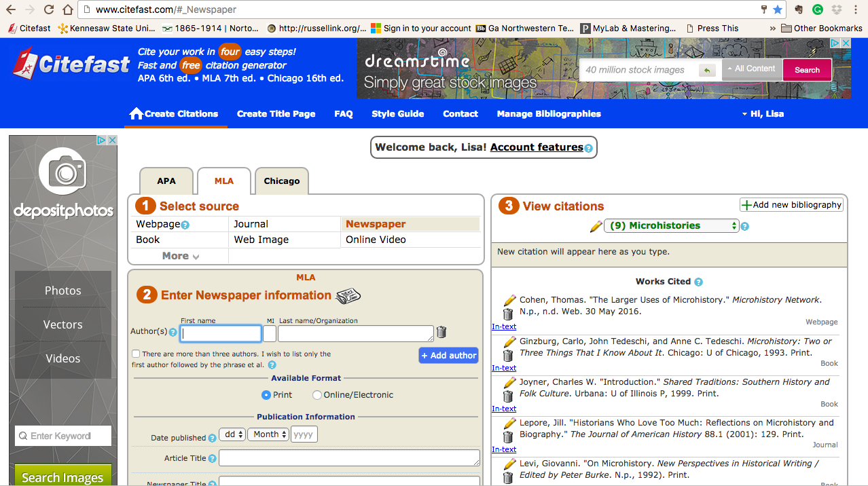868x486 pixels.
Task: Delete the Joyner citation
Action: click(x=508, y=396)
